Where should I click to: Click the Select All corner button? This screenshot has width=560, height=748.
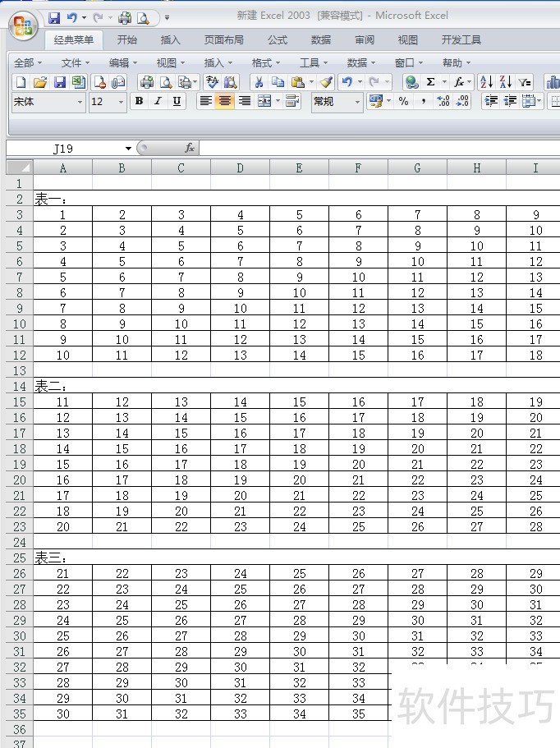20,167
